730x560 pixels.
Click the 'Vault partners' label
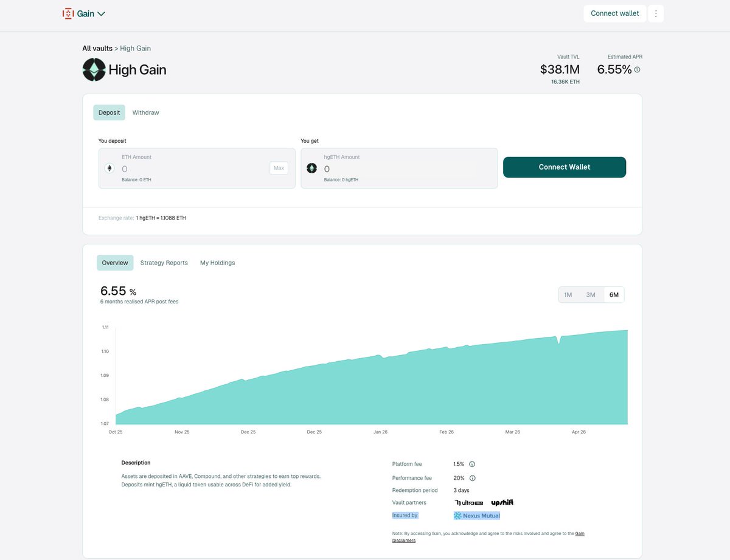tap(409, 503)
